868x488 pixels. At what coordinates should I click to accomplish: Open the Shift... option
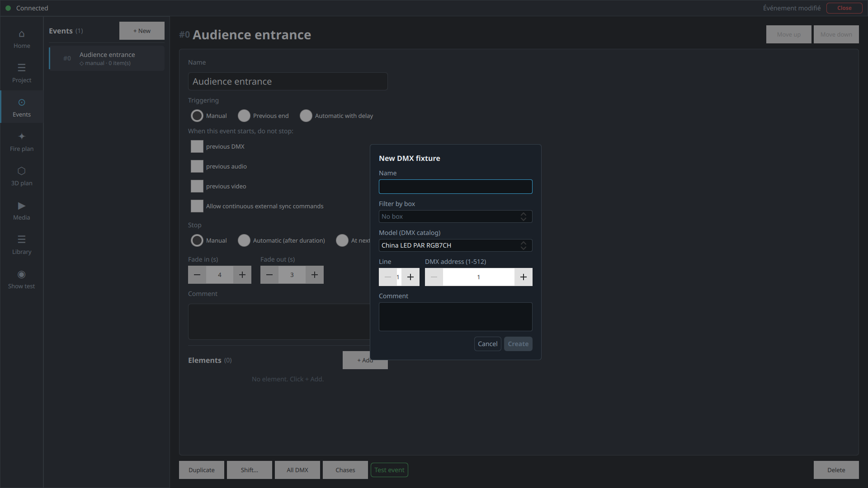coord(250,470)
